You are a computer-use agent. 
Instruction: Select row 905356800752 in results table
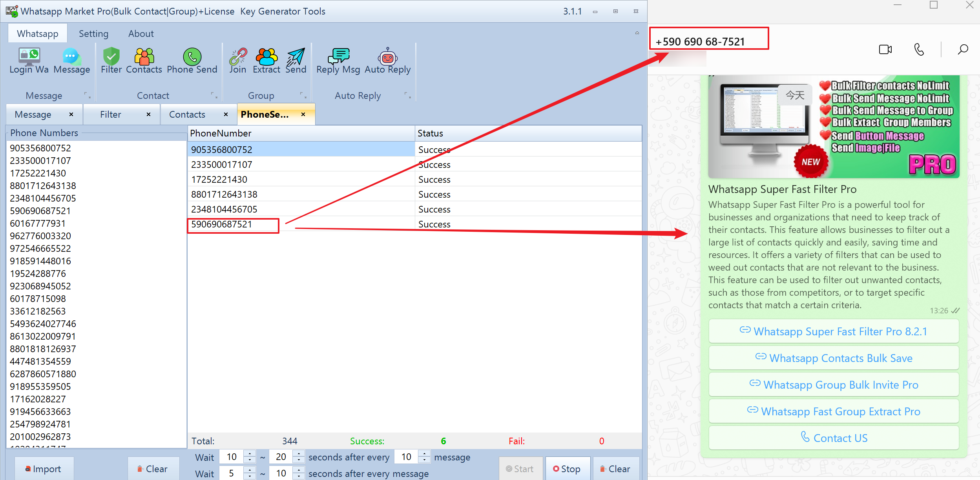click(x=414, y=149)
